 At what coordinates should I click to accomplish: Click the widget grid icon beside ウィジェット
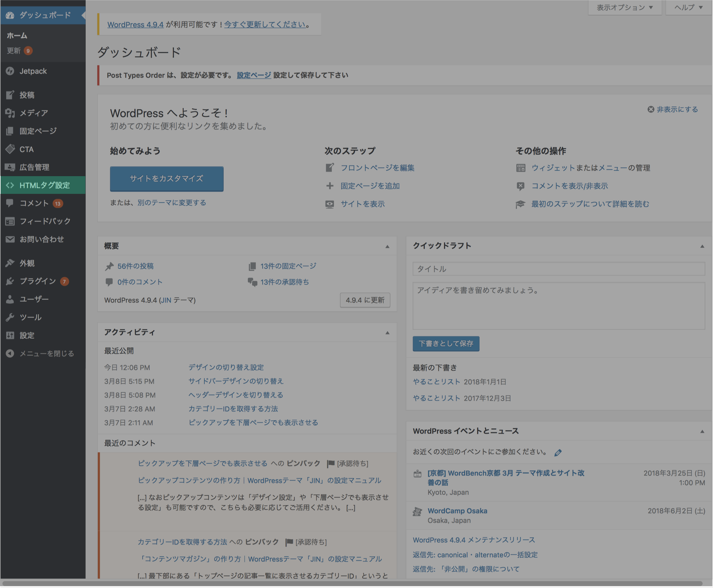[x=521, y=168]
